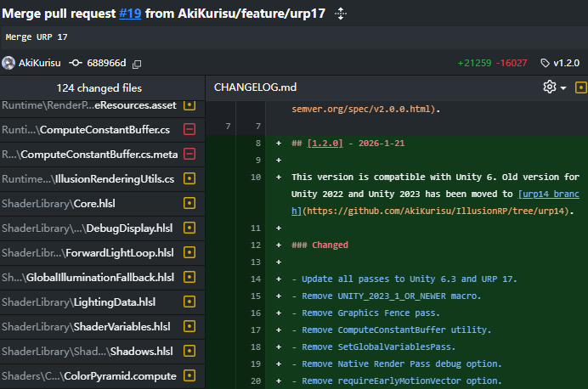The width and height of the screenshot is (588, 389).
Task: Copy commit SHA 688966d to clipboard
Action: 137,64
